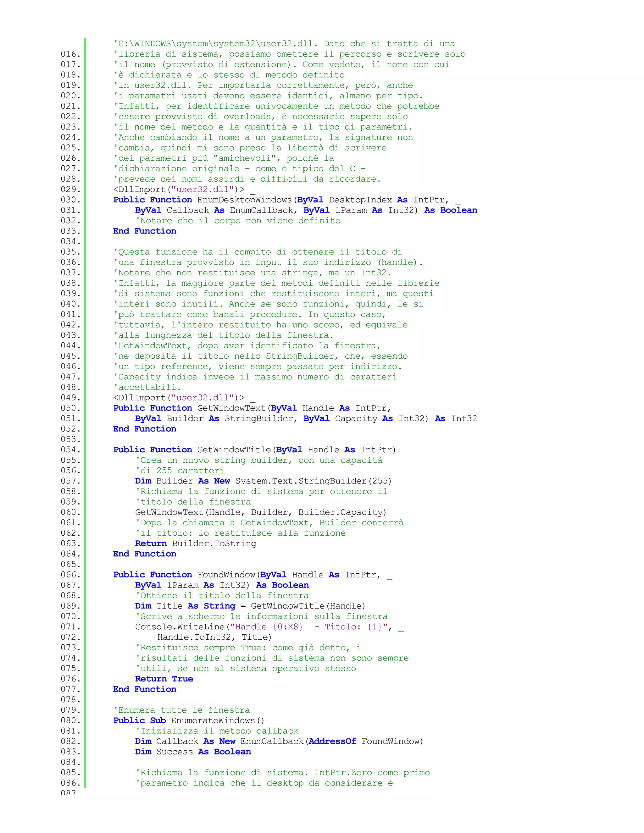
Task: Click 'Return True' statement
Action: tap(164, 679)
